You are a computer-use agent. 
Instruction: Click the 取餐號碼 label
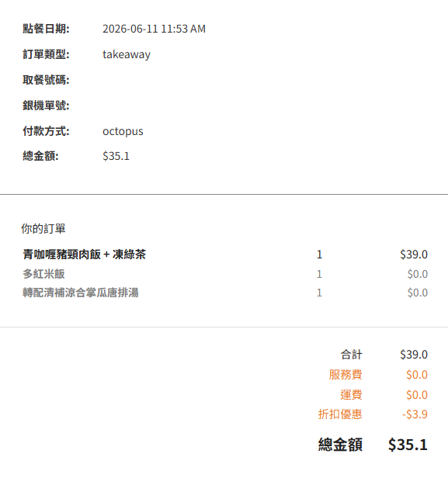click(46, 80)
